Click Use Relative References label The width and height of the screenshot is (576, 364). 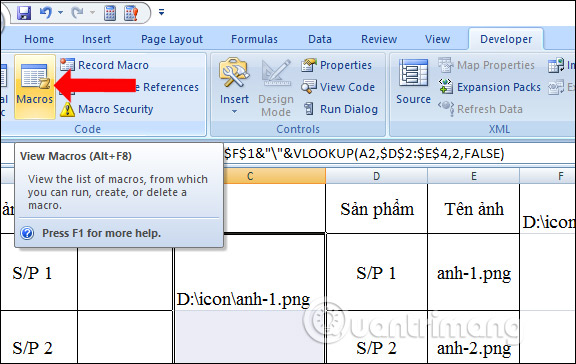pyautogui.click(x=167, y=87)
